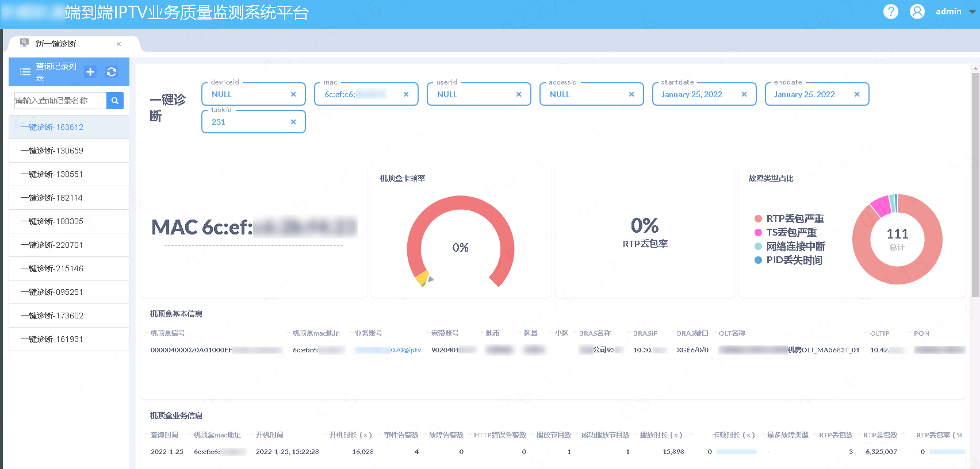Click the magnifier search button for records

[115, 101]
